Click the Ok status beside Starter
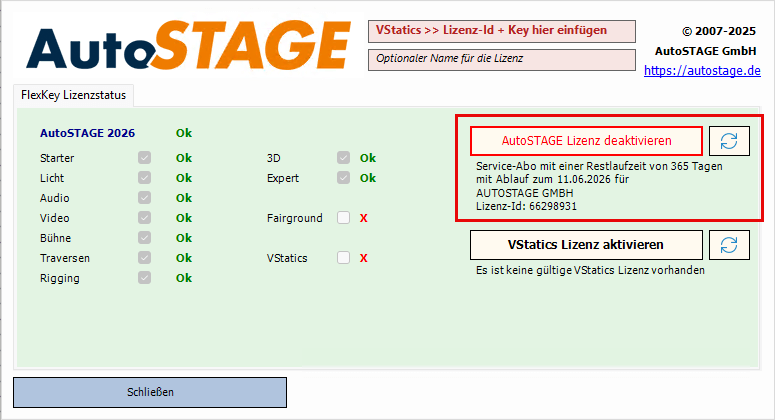 click(x=184, y=158)
